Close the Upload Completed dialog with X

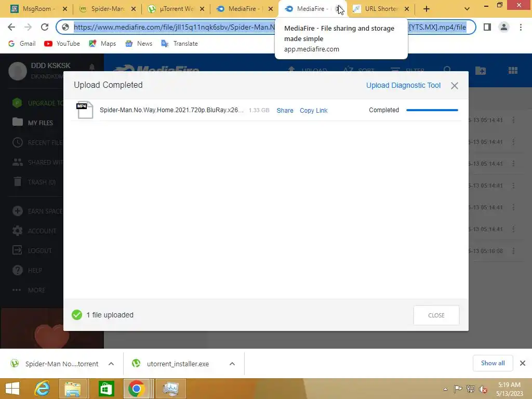pyautogui.click(x=455, y=86)
